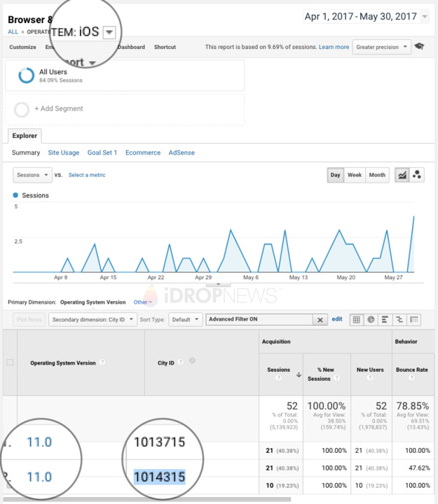This screenshot has width=438, height=504.
Task: Follow the Learn more link
Action: pos(334,47)
